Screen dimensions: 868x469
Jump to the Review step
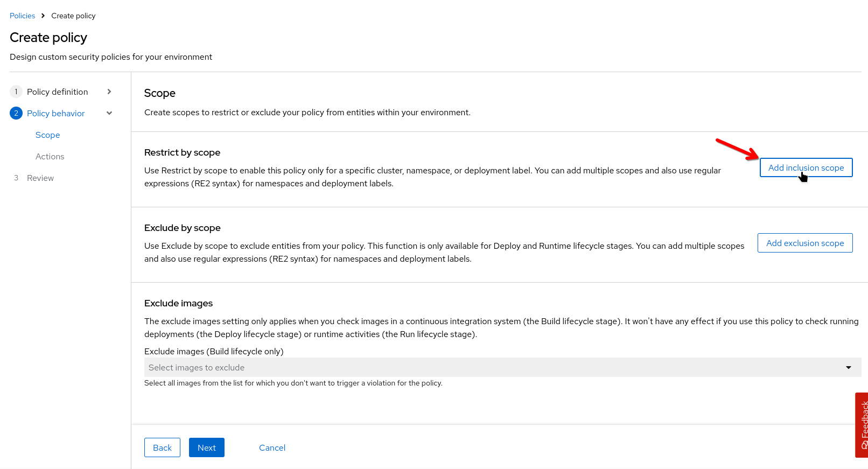click(40, 178)
